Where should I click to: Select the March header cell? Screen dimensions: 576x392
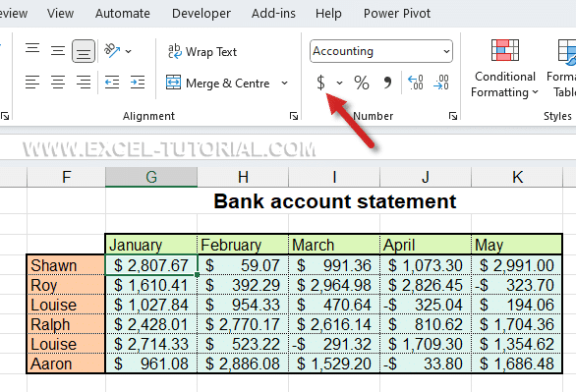[334, 245]
